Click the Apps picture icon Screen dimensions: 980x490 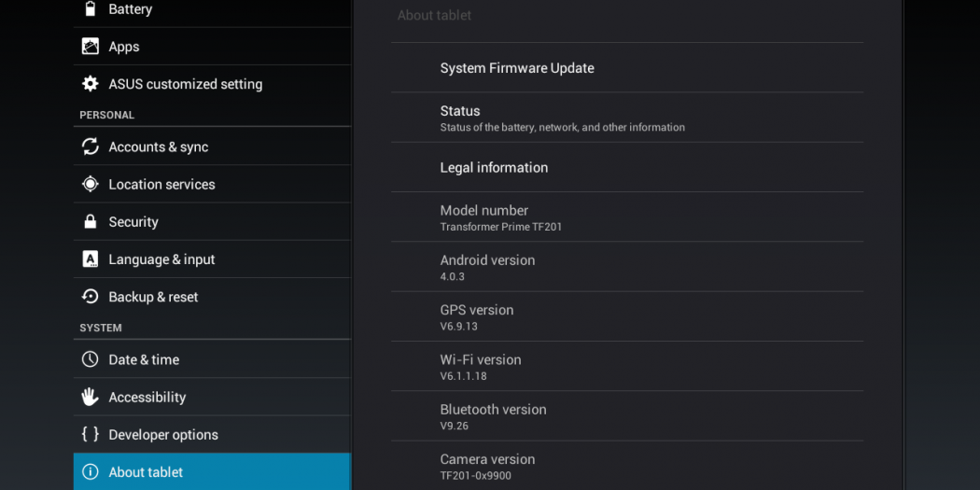(x=91, y=47)
